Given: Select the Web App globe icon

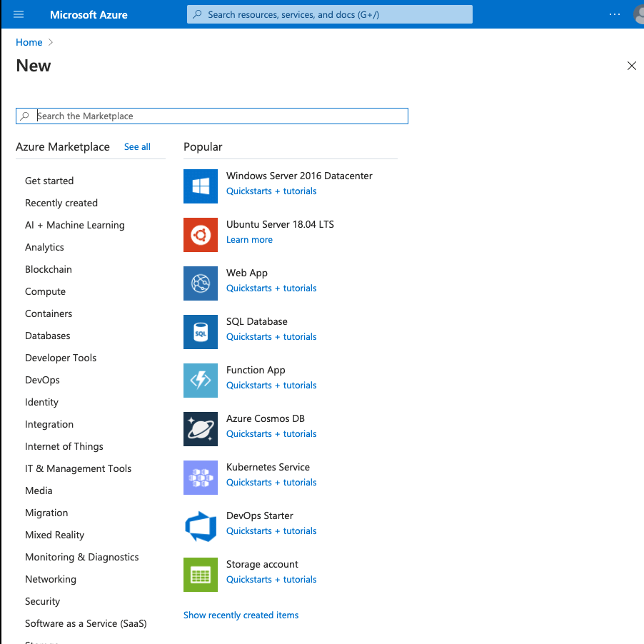Looking at the screenshot, I should click(201, 283).
